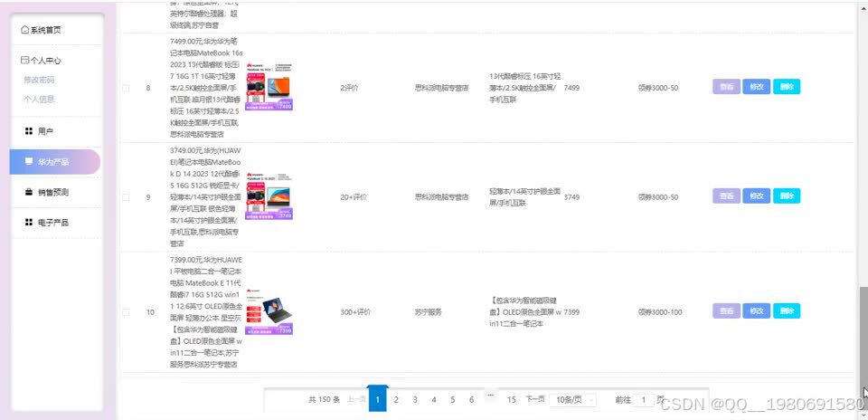This screenshot has height=420, width=868.
Task: Click price value 7399
Action: (571, 312)
